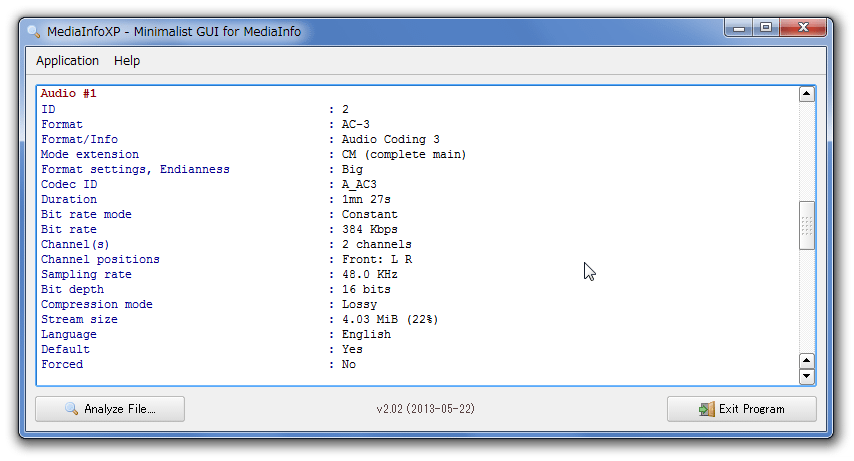Click the 'Channel(s)' label
The width and height of the screenshot is (854, 461).
pyautogui.click(x=75, y=244)
